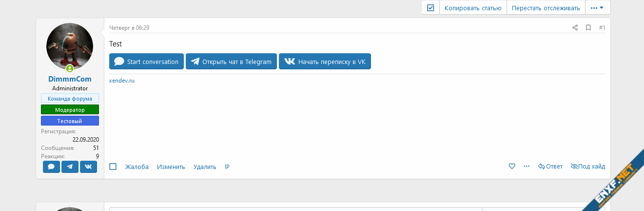The height and width of the screenshot is (211, 644).
Task: Click the Начать переписку в VK button
Action: [325, 62]
